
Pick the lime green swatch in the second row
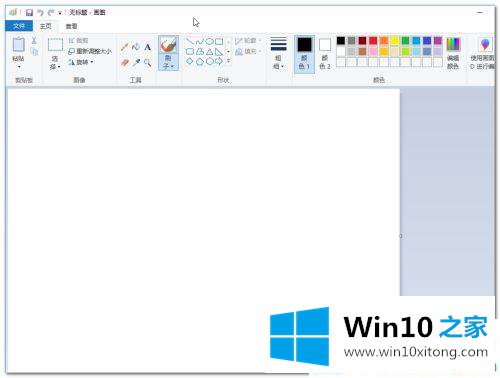[x=405, y=51]
